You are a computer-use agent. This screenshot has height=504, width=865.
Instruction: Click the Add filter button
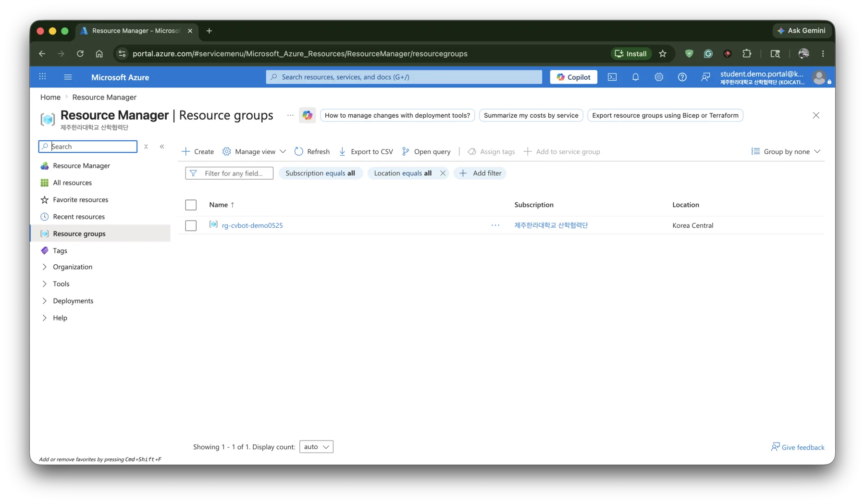[x=480, y=173]
